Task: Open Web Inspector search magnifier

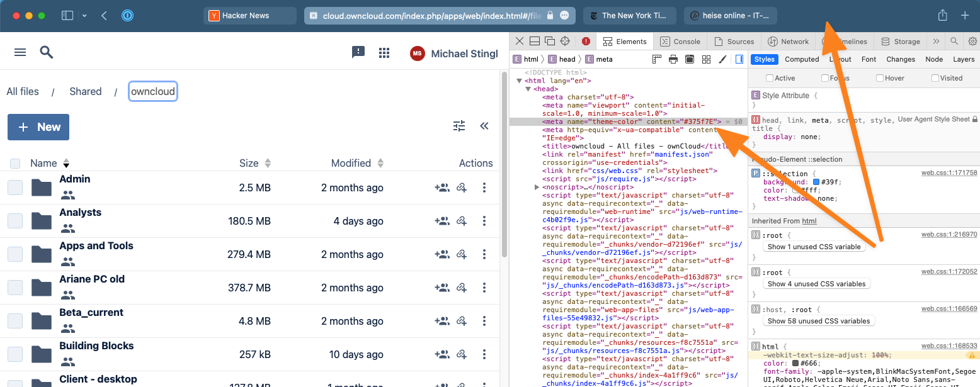Action: [x=954, y=42]
